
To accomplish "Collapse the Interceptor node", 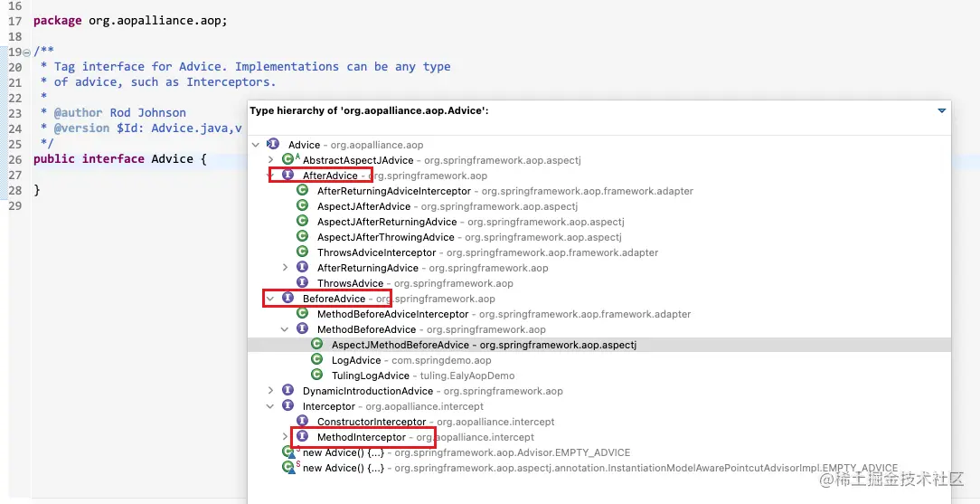I will [270, 406].
